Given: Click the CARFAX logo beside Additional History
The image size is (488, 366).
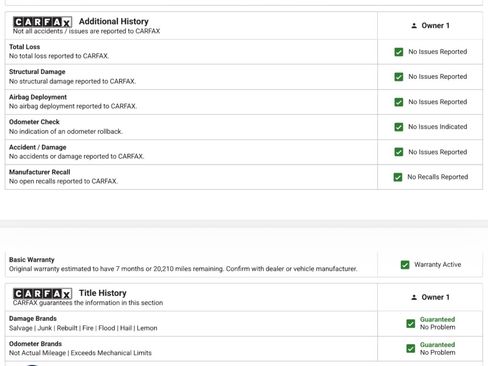Looking at the screenshot, I should click(42, 22).
